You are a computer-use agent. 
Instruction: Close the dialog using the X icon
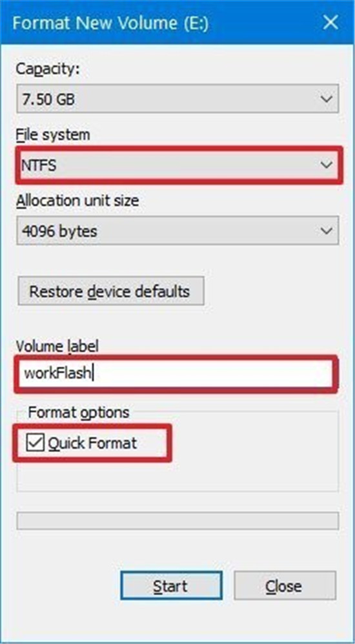click(x=330, y=23)
